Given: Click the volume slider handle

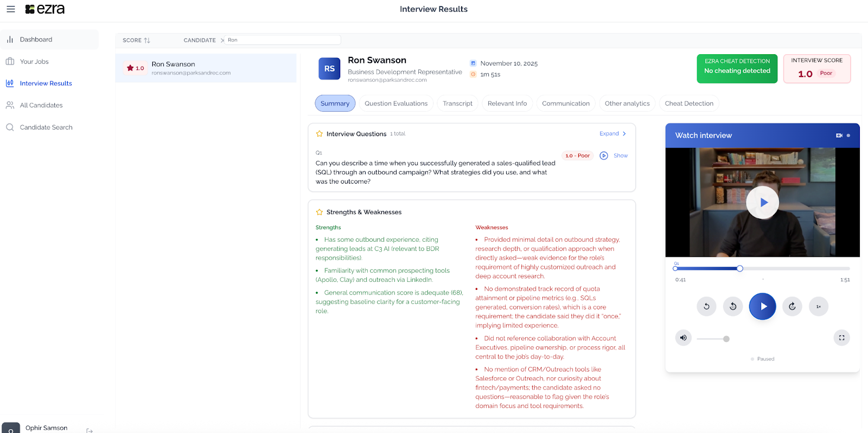Looking at the screenshot, I should point(726,339).
